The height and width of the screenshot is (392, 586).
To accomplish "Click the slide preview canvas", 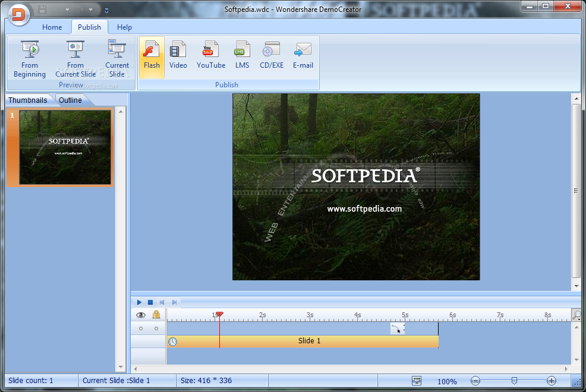I will pos(356,186).
